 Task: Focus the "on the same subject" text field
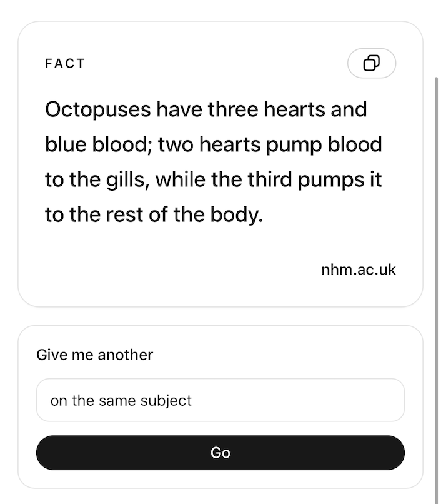(x=220, y=400)
